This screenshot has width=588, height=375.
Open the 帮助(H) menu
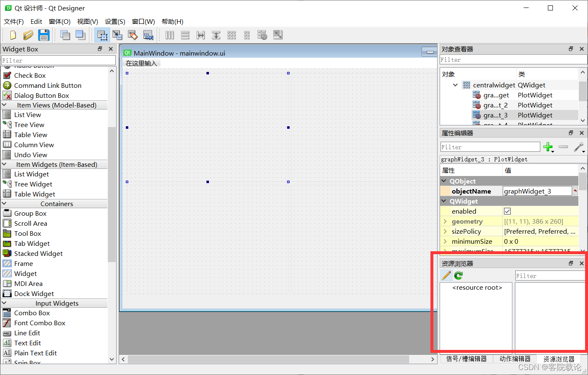[173, 21]
